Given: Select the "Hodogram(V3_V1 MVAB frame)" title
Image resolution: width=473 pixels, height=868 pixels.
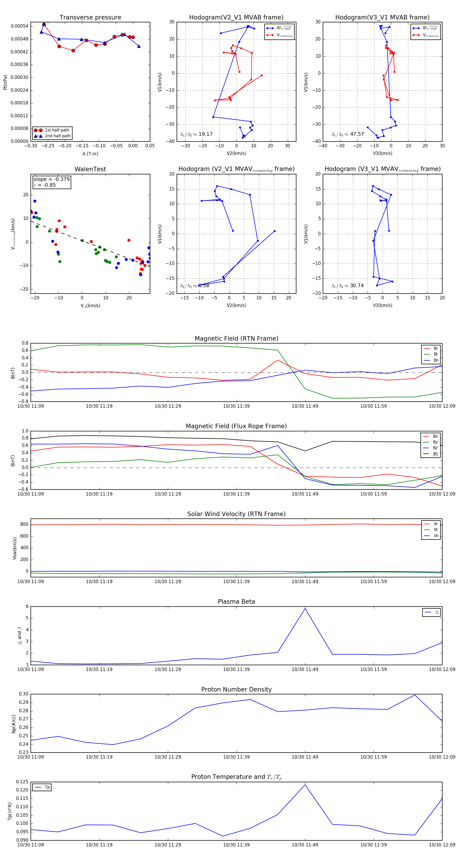Looking at the screenshot, I should (x=382, y=18).
